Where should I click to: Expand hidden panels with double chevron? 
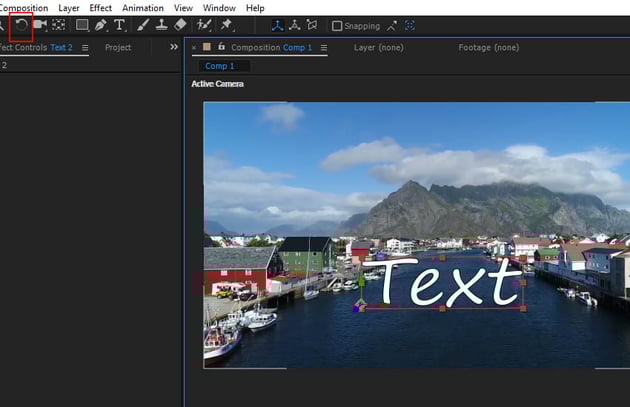[x=174, y=47]
